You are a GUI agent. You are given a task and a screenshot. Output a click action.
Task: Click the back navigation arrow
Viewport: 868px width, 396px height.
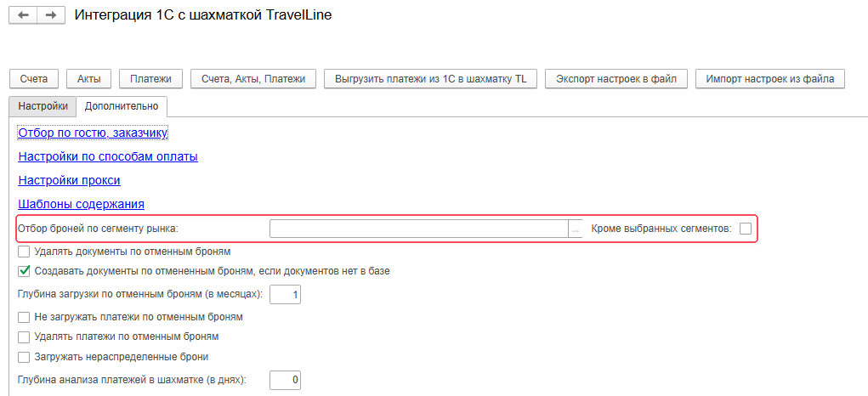23,16
